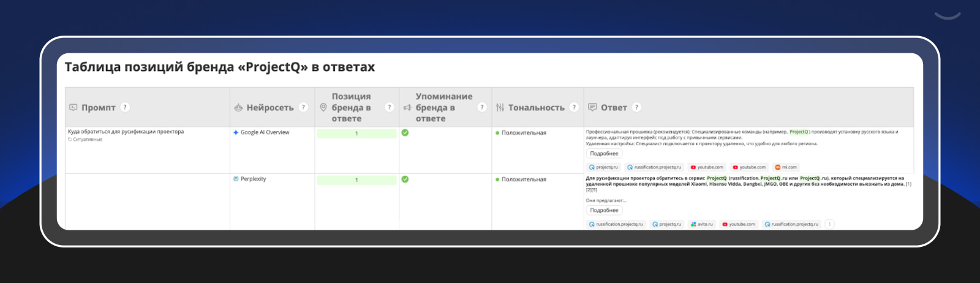Click the question mark beside Тональность
This screenshot has width=980, height=283.
point(574,107)
